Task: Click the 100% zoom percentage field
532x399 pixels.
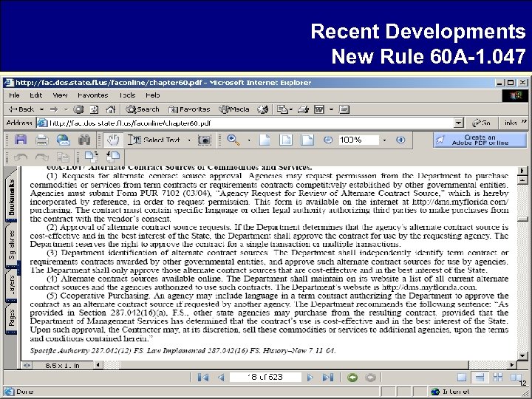Action: (358, 140)
